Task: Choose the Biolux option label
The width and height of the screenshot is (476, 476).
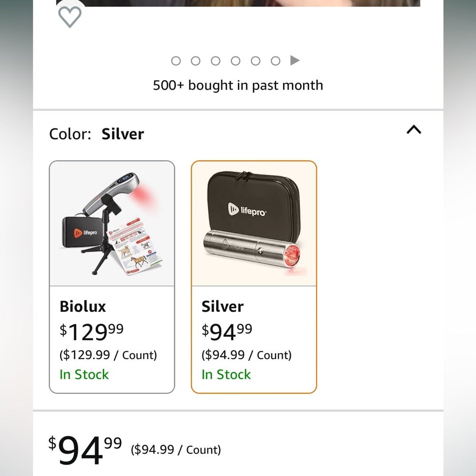Action: (x=82, y=306)
